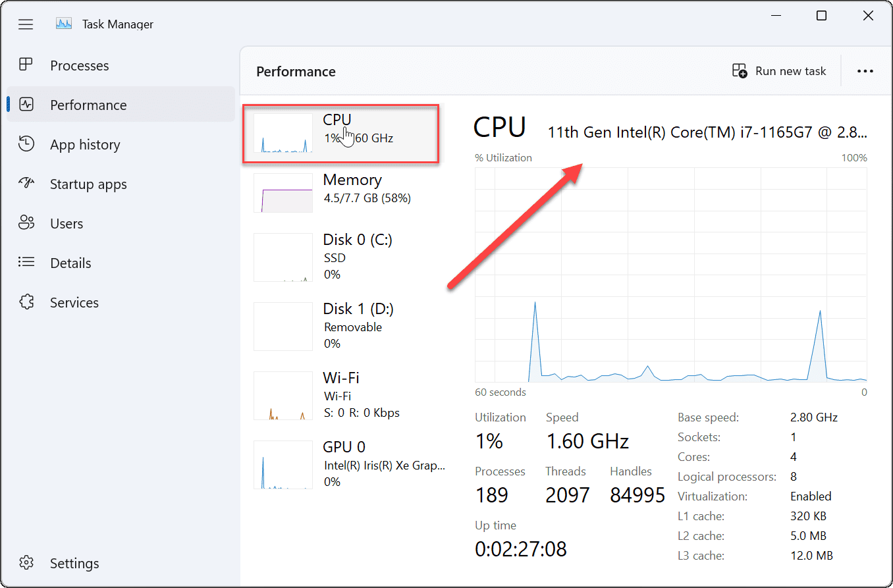Open the Services view
Image resolution: width=893 pixels, height=588 pixels.
pos(26,302)
